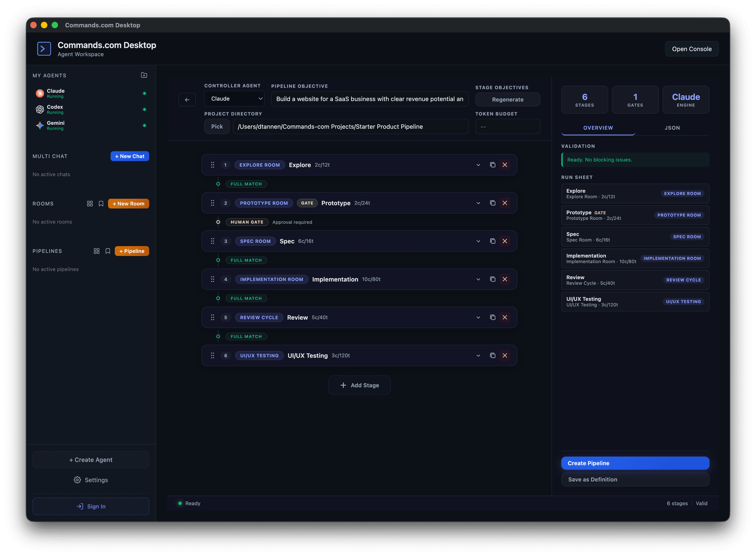
Task: Expand the Implementation stage chevron
Action: click(x=478, y=279)
